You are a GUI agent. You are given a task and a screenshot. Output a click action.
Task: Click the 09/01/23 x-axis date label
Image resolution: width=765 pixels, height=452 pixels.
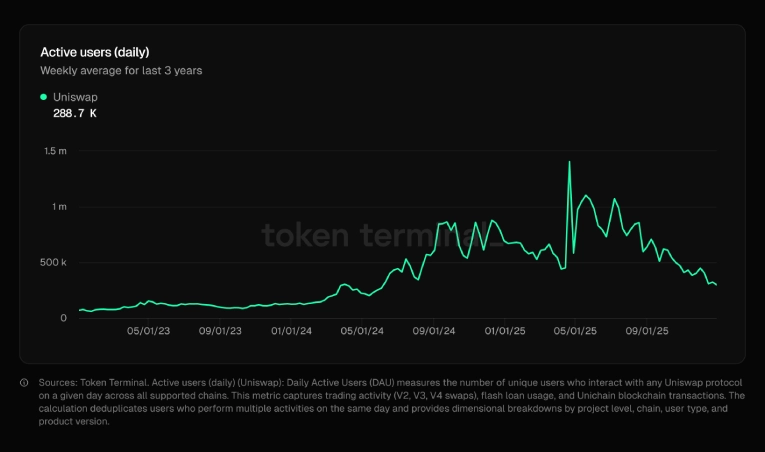(x=219, y=330)
